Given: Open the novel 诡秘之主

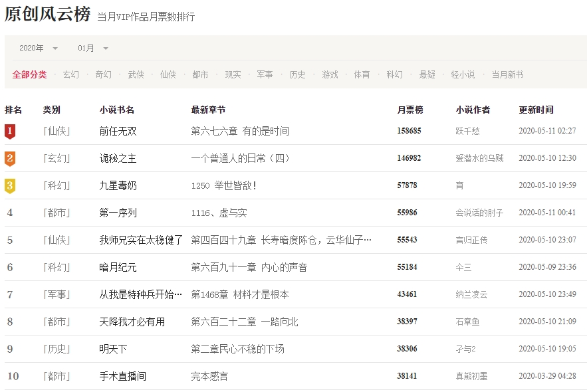Looking at the screenshot, I should [x=118, y=159].
